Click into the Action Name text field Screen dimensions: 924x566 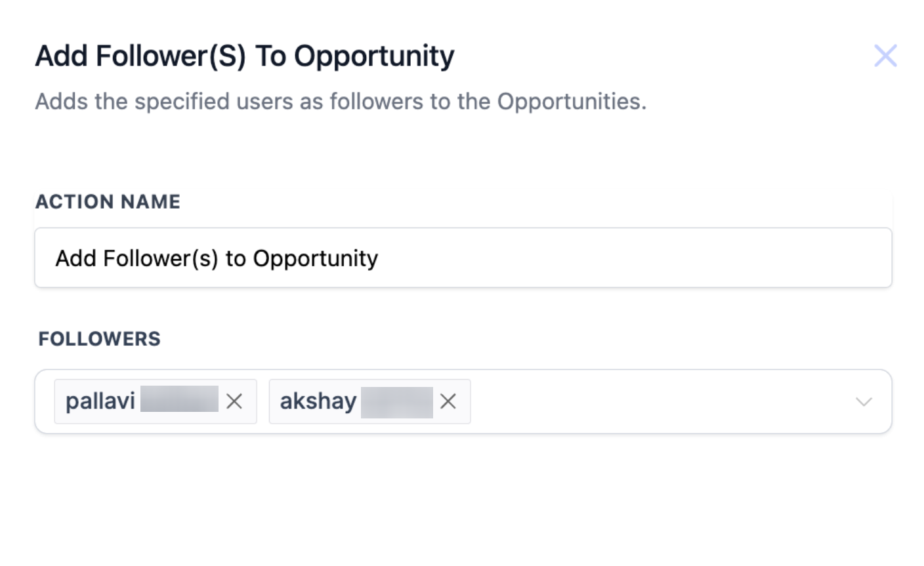(591, 258)
